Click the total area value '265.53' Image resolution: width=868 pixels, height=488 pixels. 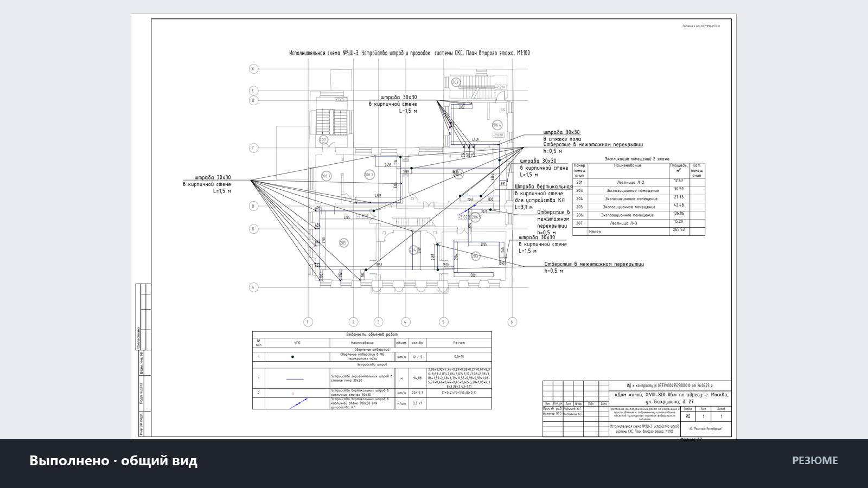[678, 229]
